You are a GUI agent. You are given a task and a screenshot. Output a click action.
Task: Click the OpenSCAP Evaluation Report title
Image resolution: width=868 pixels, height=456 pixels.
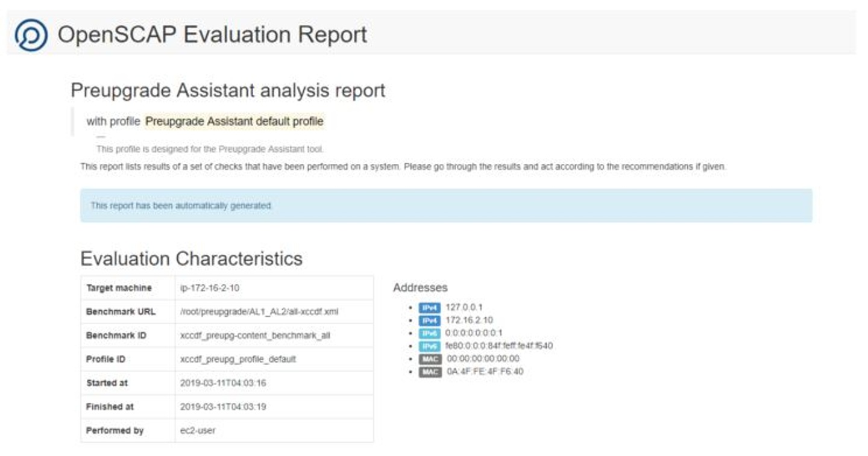point(212,34)
